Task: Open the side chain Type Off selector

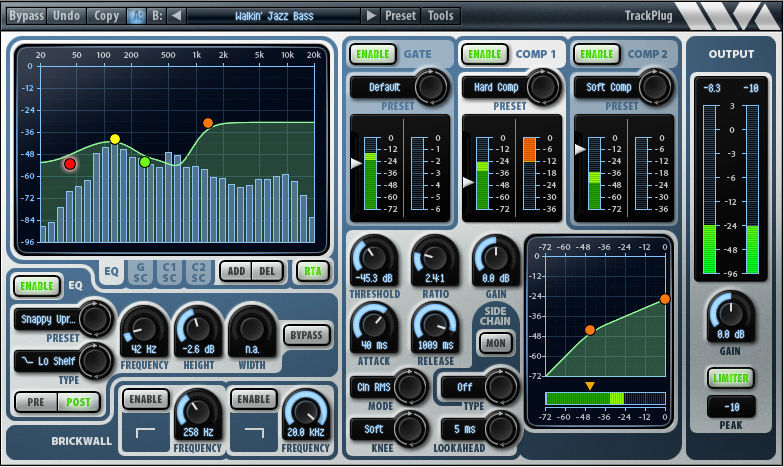Action: 464,387
